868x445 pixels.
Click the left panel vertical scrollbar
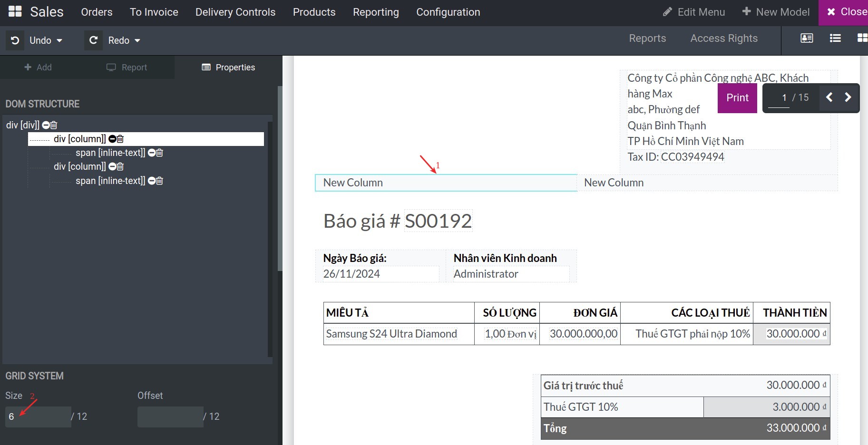click(280, 178)
